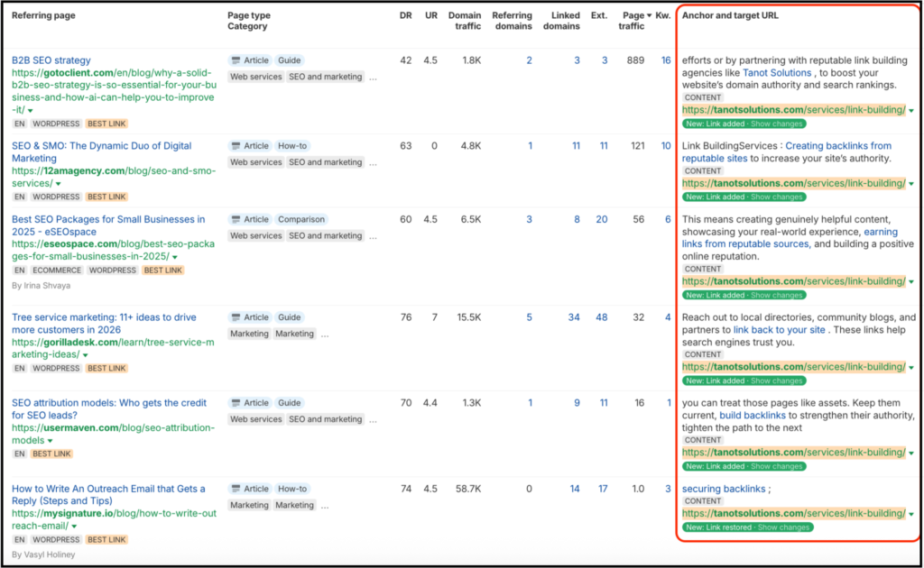
Task: Click the build backlinks anchor text
Action: point(753,415)
